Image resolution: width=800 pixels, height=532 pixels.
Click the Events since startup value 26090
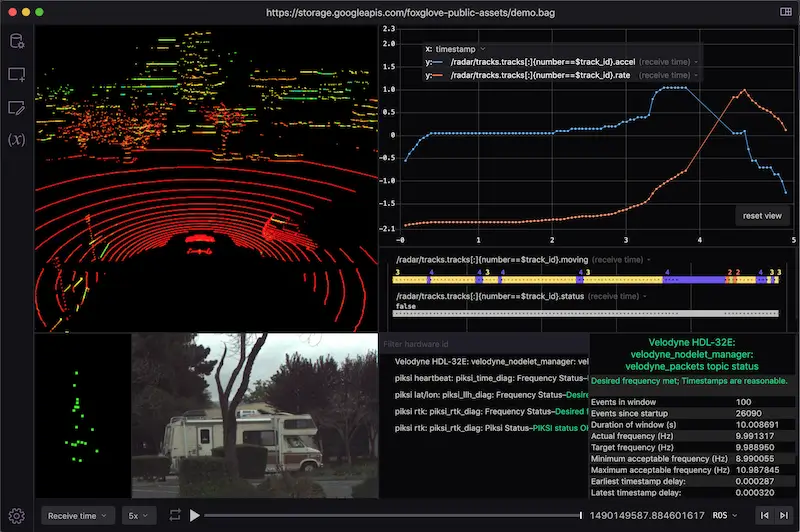[748, 413]
